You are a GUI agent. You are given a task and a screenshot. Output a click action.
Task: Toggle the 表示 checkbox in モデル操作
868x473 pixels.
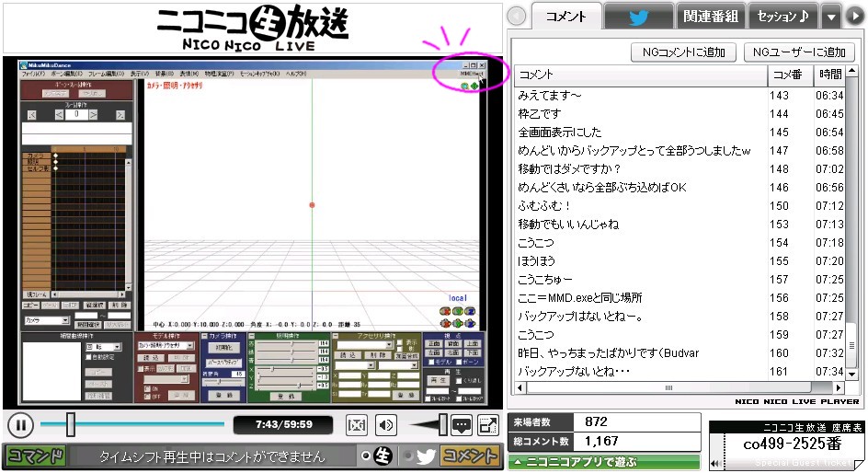coord(140,368)
